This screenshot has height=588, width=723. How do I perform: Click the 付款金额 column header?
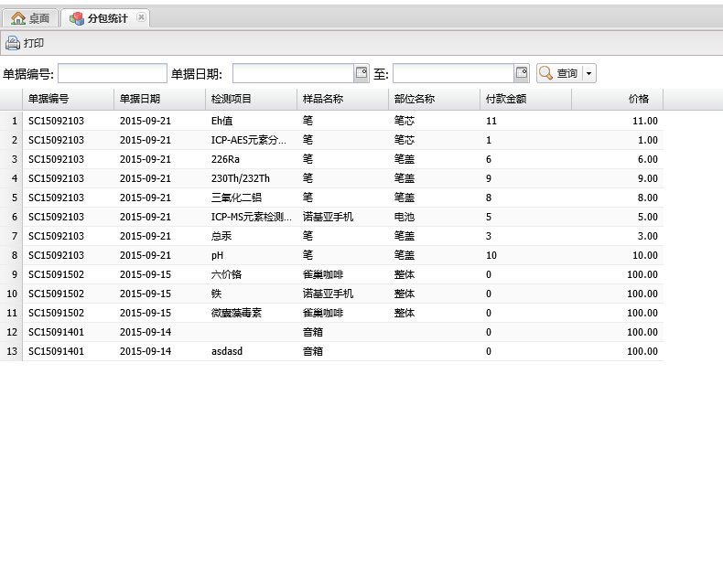[x=525, y=99]
